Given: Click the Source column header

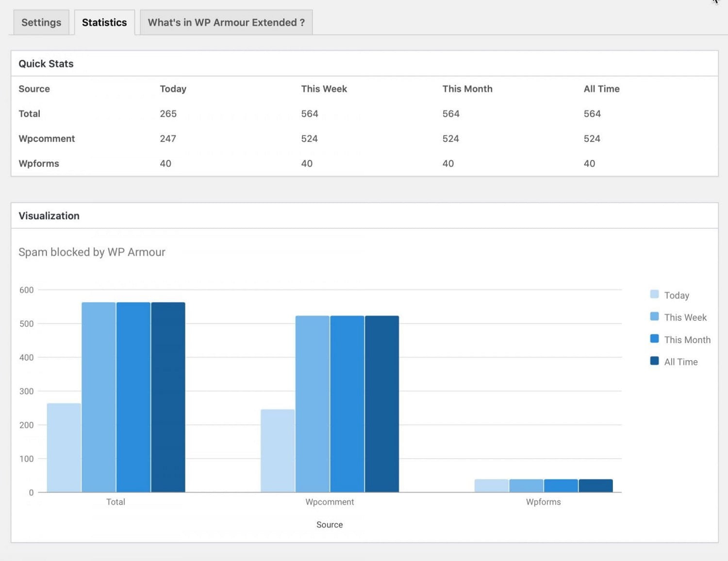Looking at the screenshot, I should click(x=34, y=89).
